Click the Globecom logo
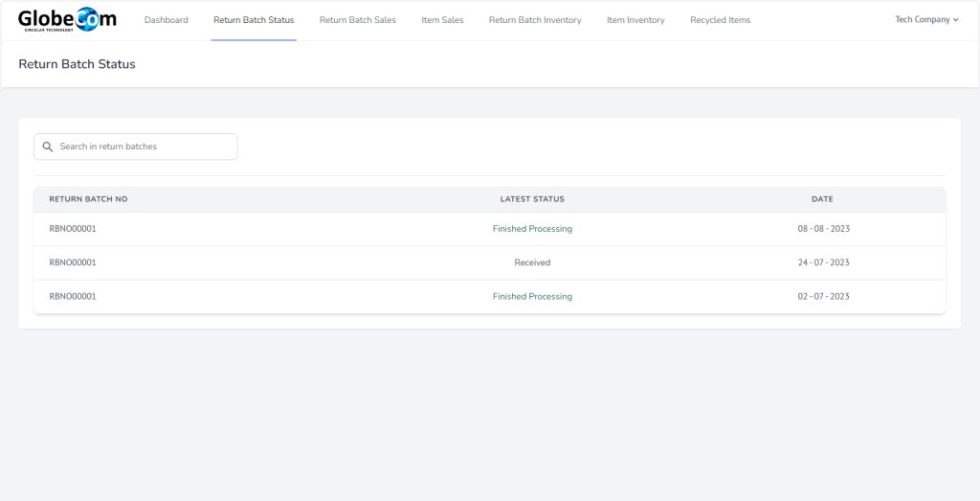 pyautogui.click(x=67, y=19)
